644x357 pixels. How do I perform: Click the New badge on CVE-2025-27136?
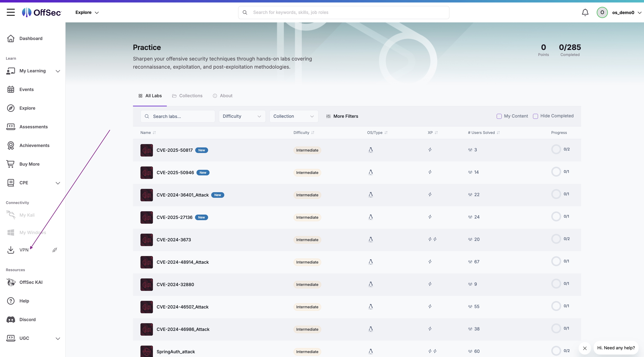201,217
